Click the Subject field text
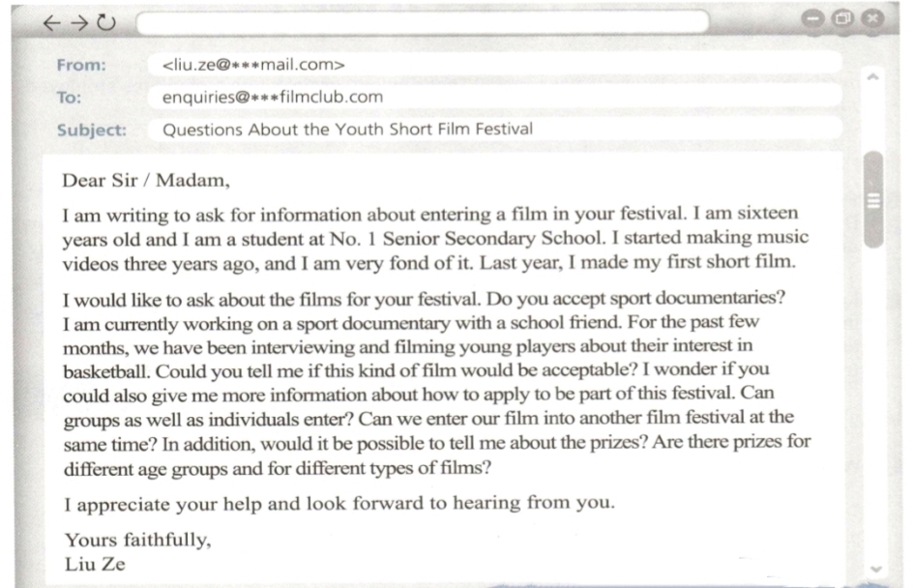Screen dimensions: 914x588 pyautogui.click(x=347, y=129)
